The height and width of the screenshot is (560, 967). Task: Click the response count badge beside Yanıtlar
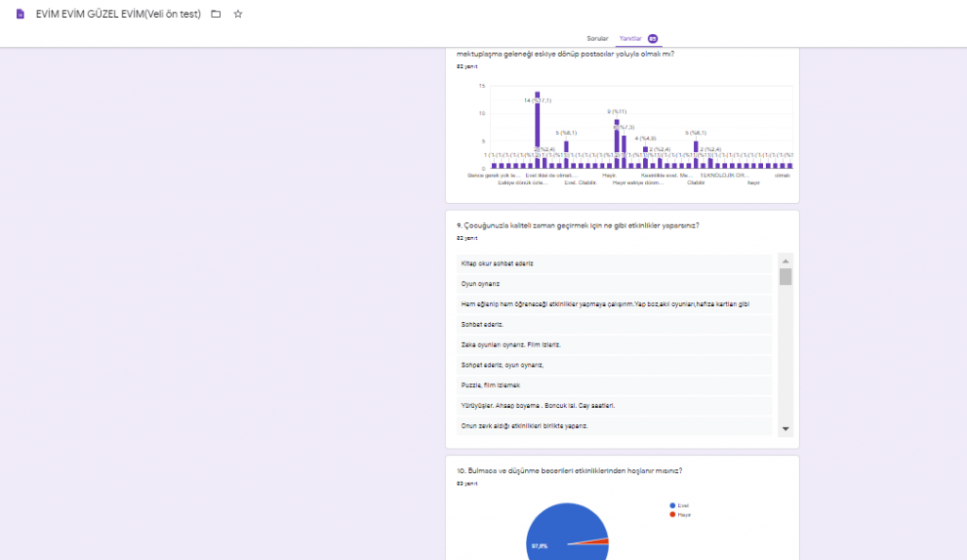click(653, 39)
